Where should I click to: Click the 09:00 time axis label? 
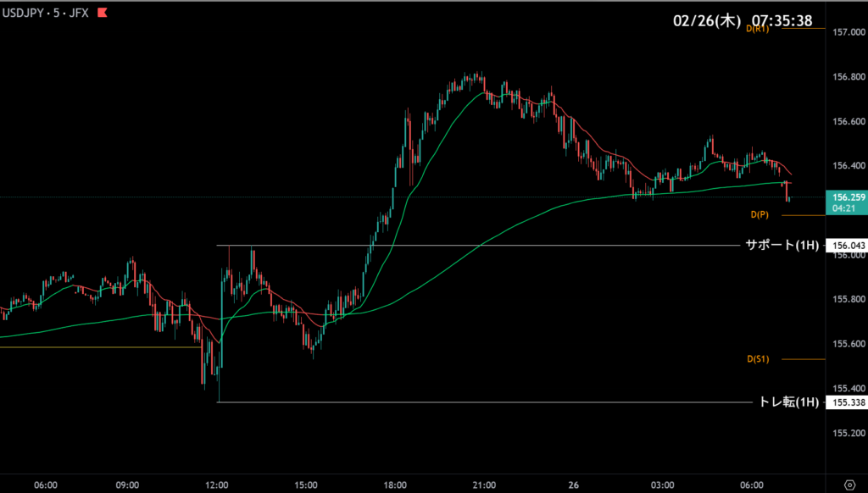coord(127,485)
